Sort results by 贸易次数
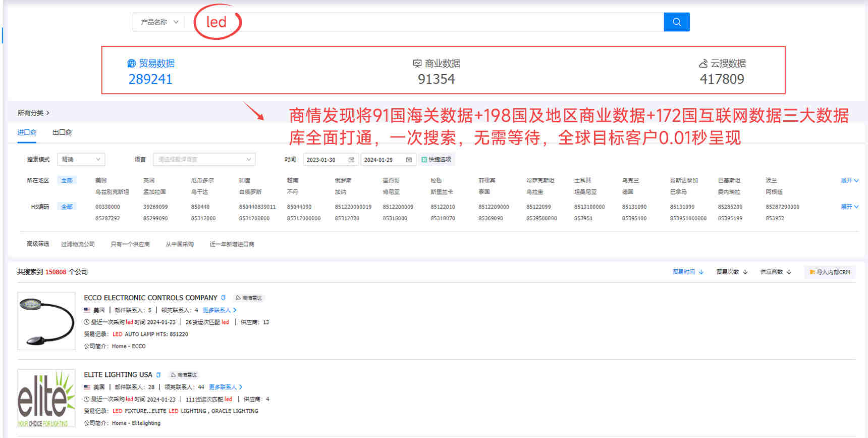The width and height of the screenshot is (868, 438). pyautogui.click(x=732, y=272)
